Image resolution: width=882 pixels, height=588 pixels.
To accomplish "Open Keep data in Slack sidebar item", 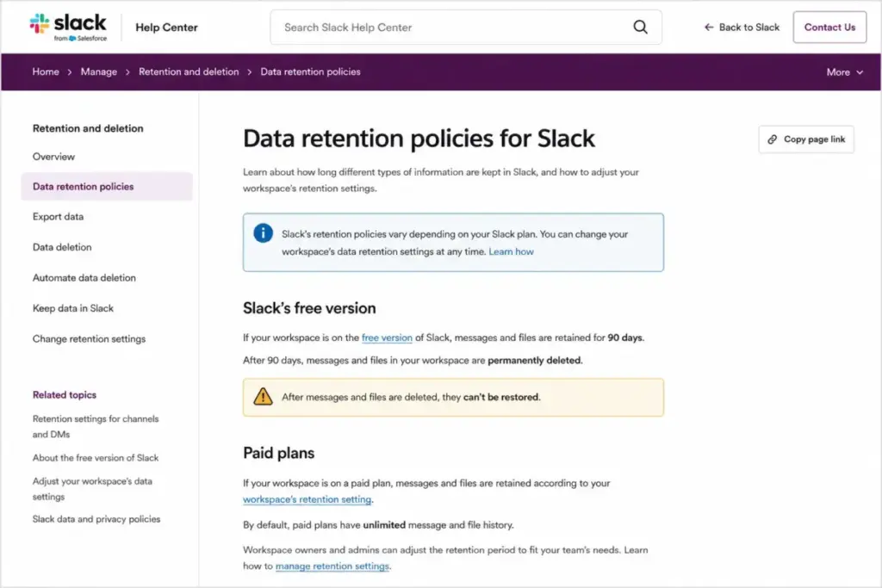I will coord(73,308).
